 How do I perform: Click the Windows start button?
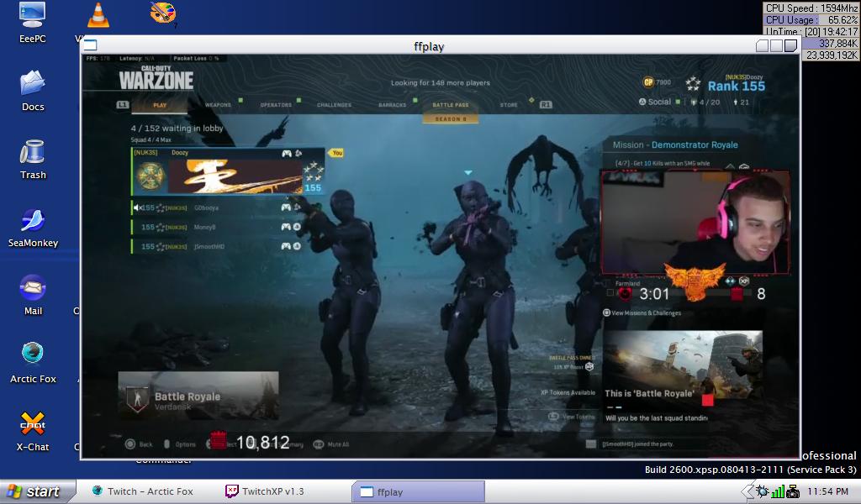tap(38, 491)
